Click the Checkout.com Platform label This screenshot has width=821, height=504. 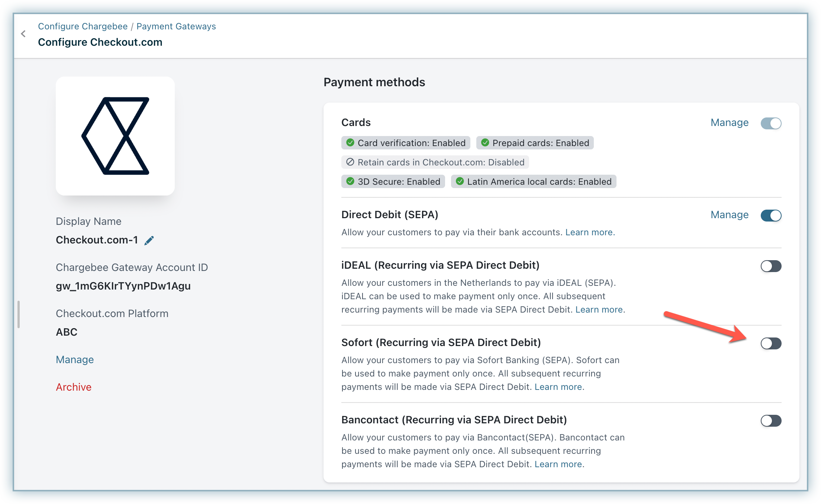click(x=112, y=313)
